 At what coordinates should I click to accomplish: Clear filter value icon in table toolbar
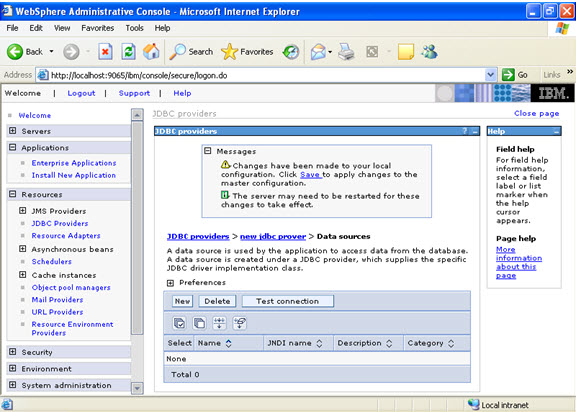240,323
